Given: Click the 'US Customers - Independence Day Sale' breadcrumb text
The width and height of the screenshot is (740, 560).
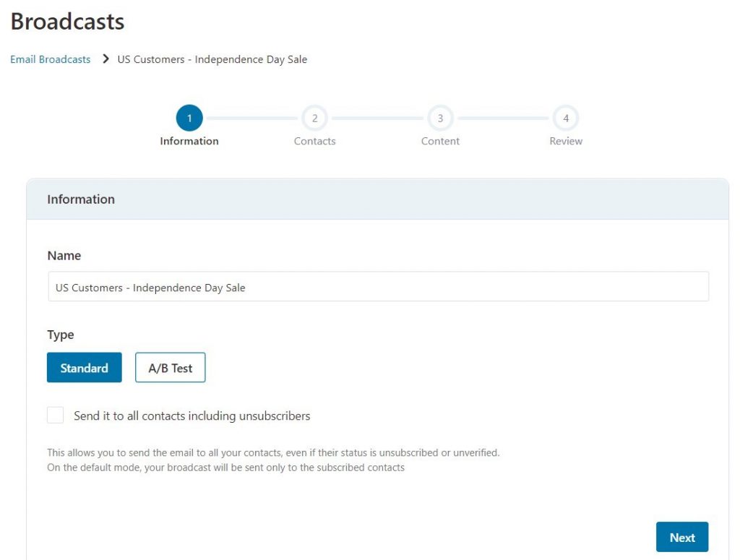Looking at the screenshot, I should pos(212,59).
